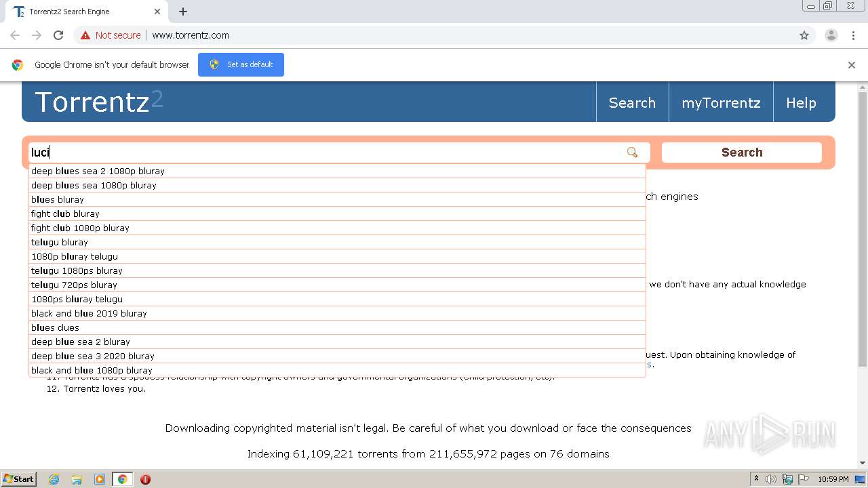Launch Internet Explorer from taskbar
The image size is (868, 488).
54,479
